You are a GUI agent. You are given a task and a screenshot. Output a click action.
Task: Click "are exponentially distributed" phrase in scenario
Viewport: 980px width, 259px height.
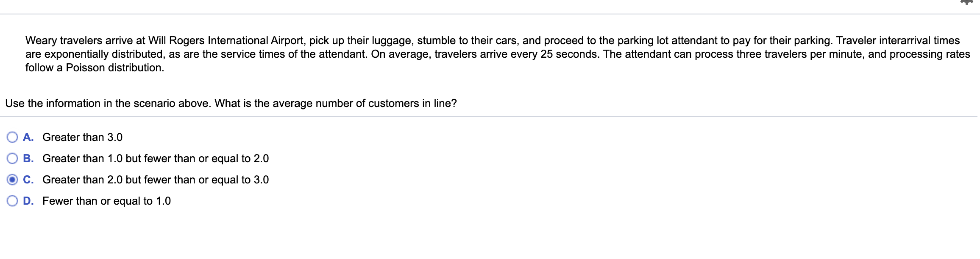[x=95, y=54]
